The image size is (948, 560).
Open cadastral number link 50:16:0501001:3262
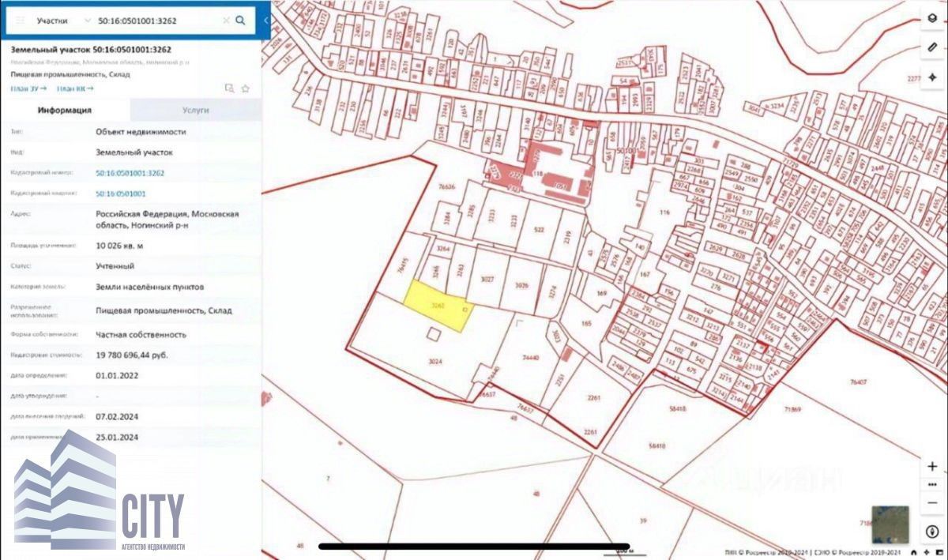pos(130,172)
